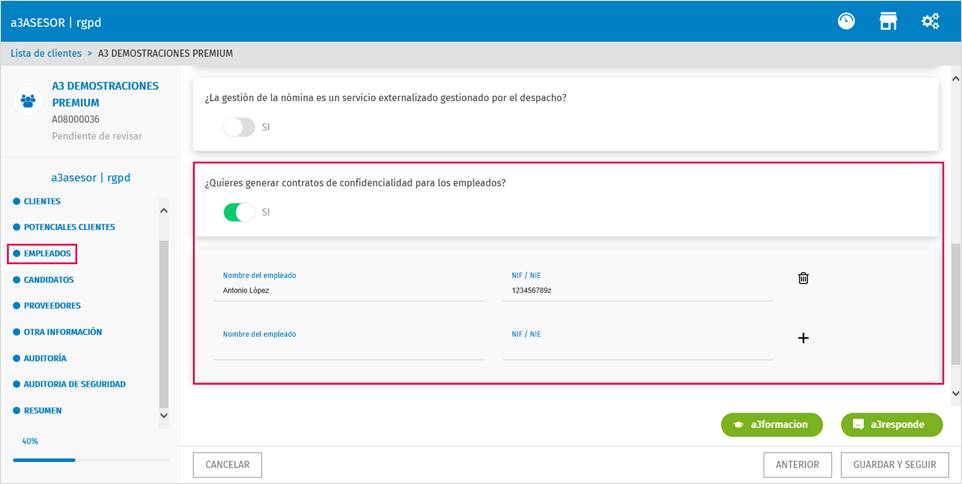Delete employee Antonio López with trash icon

(x=803, y=278)
